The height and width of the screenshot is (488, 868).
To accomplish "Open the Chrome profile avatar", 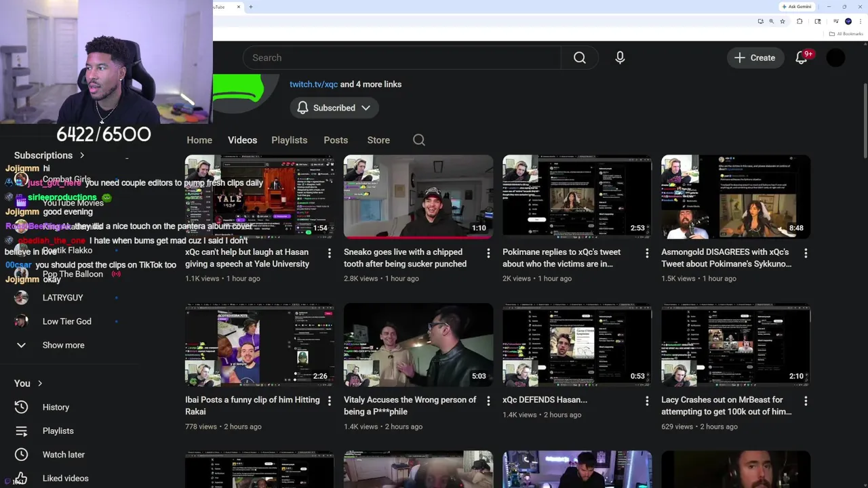I will pyautogui.click(x=848, y=21).
